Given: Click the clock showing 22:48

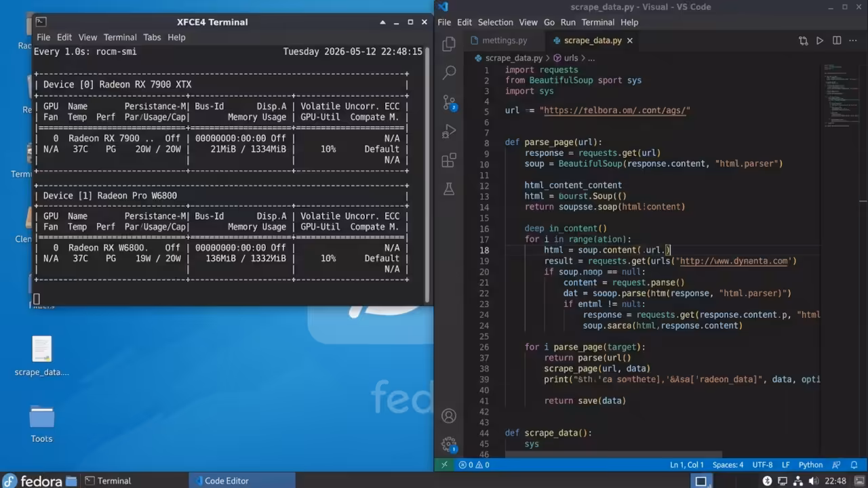Looking at the screenshot, I should tap(835, 481).
